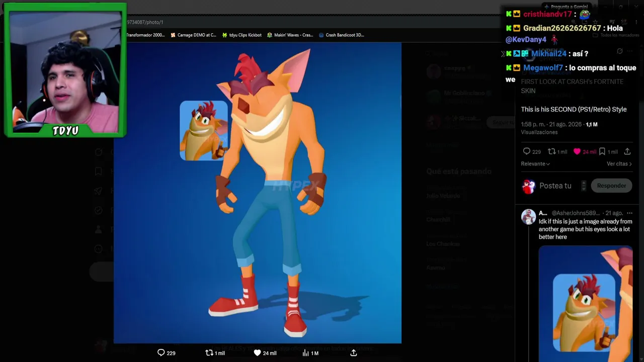Unlike the tweet with the pink heart
This screenshot has height=362, width=644.
(x=577, y=151)
